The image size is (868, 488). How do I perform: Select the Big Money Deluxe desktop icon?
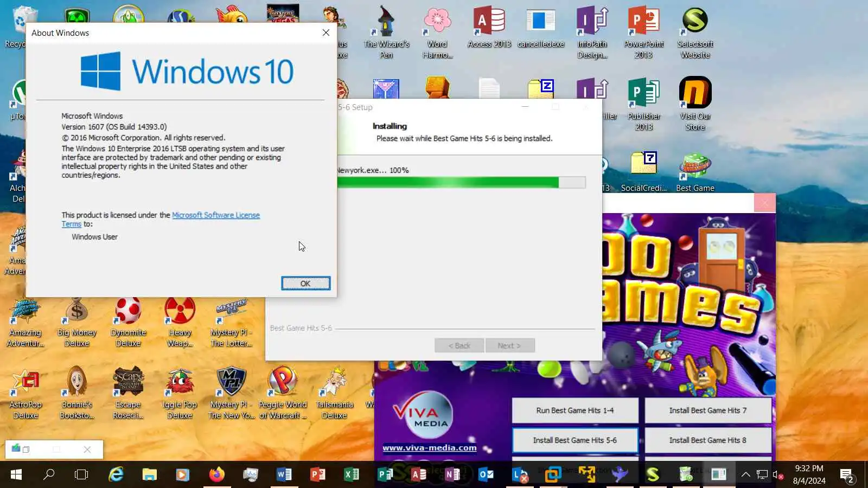tap(76, 322)
